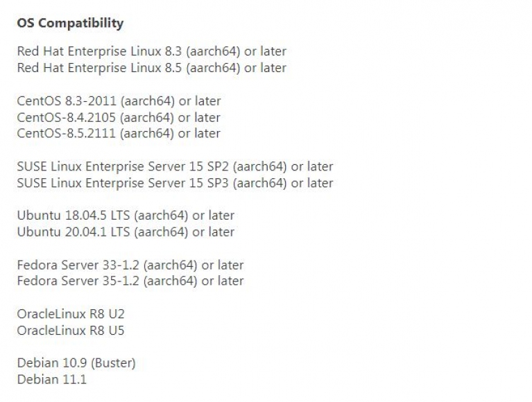Click the Fedora Server 33-1.2 entry
This screenshot has height=402, width=532.
[130, 265]
